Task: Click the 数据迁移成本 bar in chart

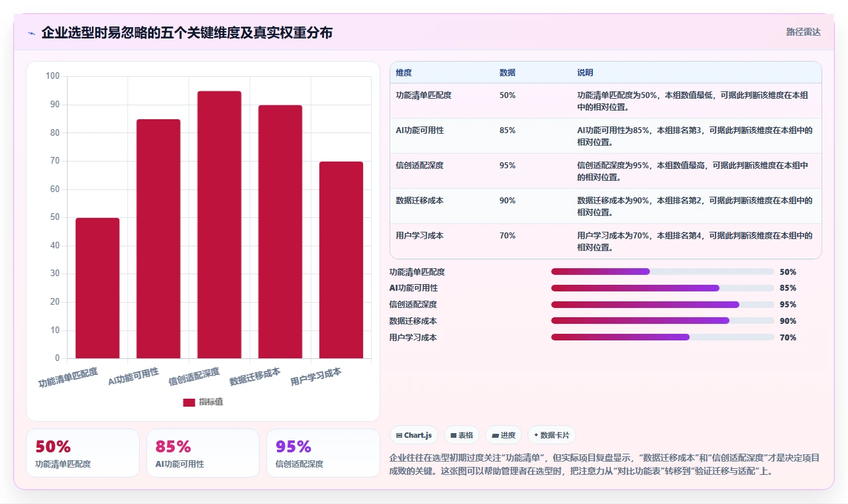Action: pyautogui.click(x=280, y=232)
